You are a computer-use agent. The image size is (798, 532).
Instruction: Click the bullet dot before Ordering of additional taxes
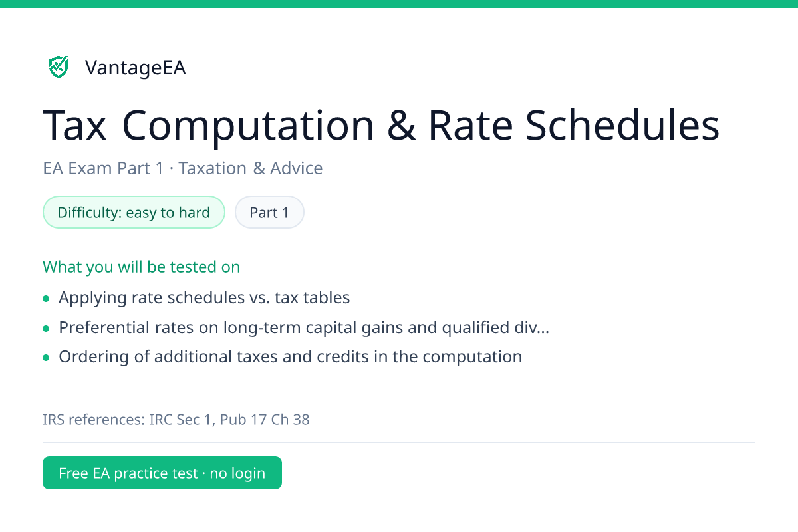point(46,358)
